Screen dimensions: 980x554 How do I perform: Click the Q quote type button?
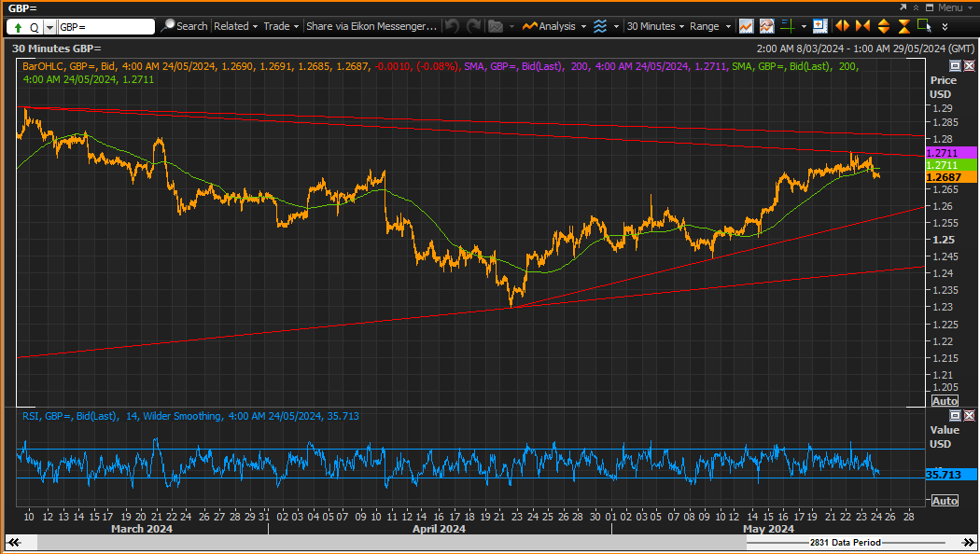click(x=34, y=27)
